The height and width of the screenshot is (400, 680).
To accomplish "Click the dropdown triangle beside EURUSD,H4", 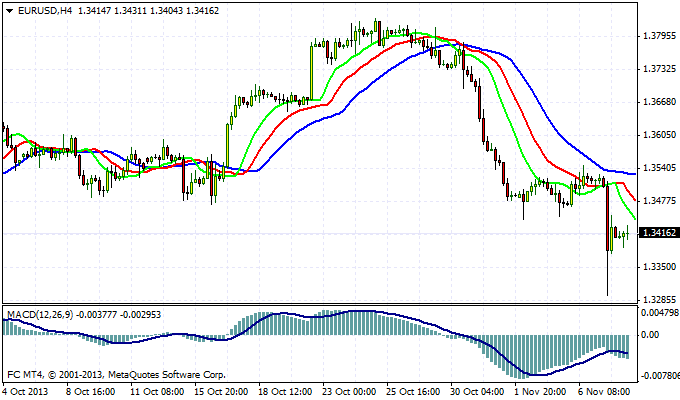I will click(10, 11).
